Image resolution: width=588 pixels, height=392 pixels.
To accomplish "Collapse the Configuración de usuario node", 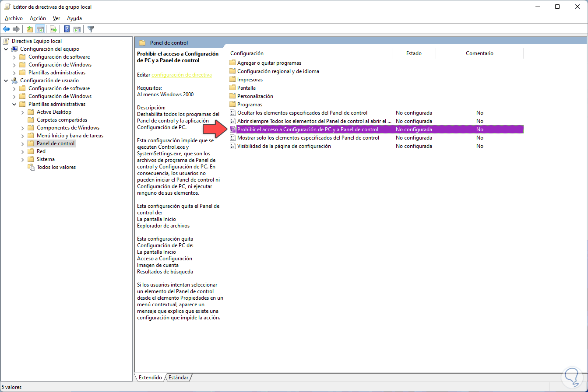I will pyautogui.click(x=6, y=80).
